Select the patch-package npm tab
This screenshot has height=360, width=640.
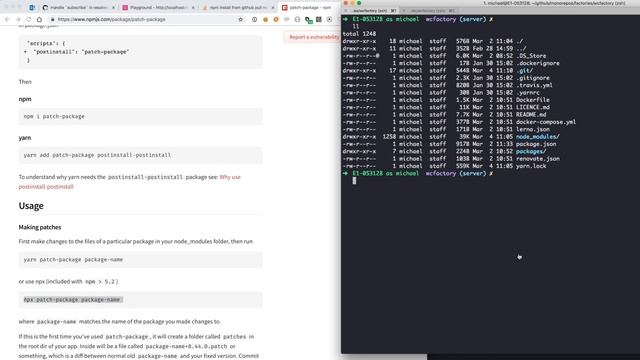310,7
